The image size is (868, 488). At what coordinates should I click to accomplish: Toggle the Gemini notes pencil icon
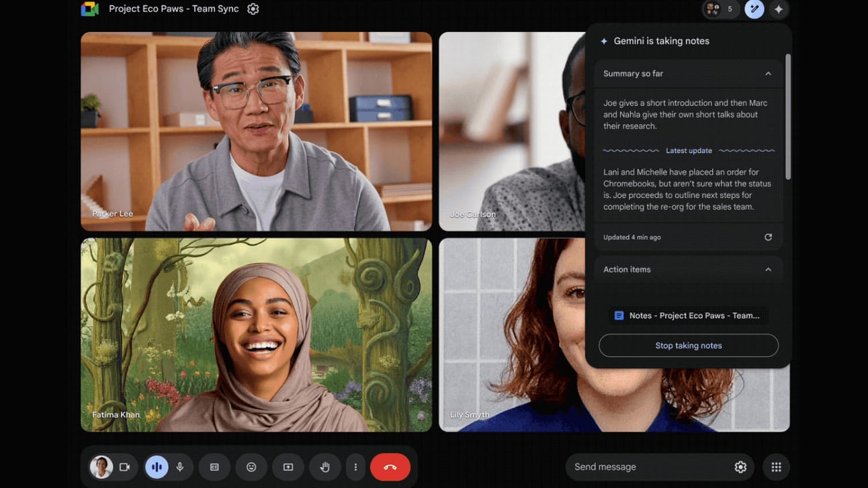754,9
